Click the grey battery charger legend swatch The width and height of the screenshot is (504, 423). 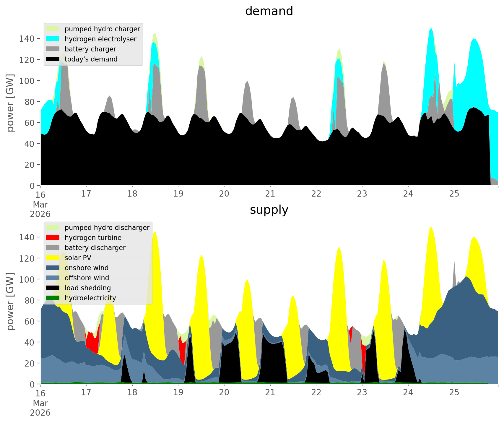(53, 49)
